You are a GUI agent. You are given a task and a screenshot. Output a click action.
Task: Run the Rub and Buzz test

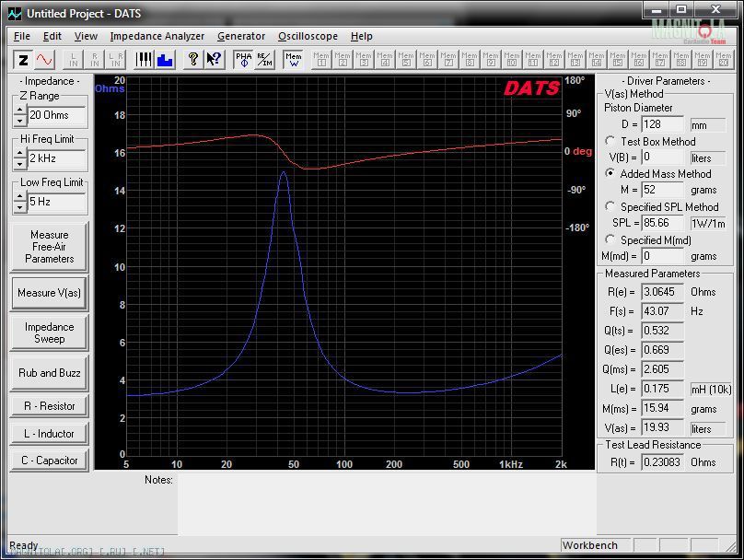pos(50,373)
